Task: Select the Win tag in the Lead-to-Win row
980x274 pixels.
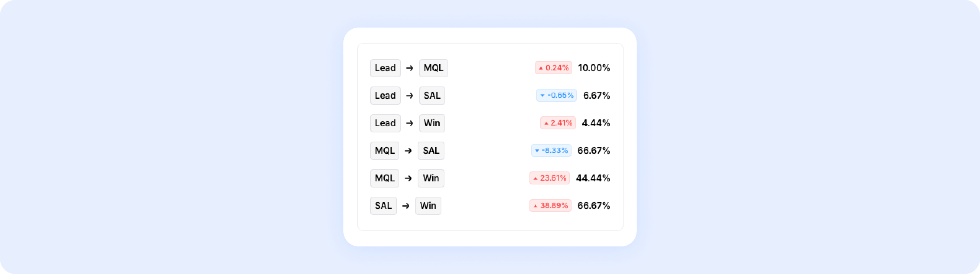Action: coord(432,123)
